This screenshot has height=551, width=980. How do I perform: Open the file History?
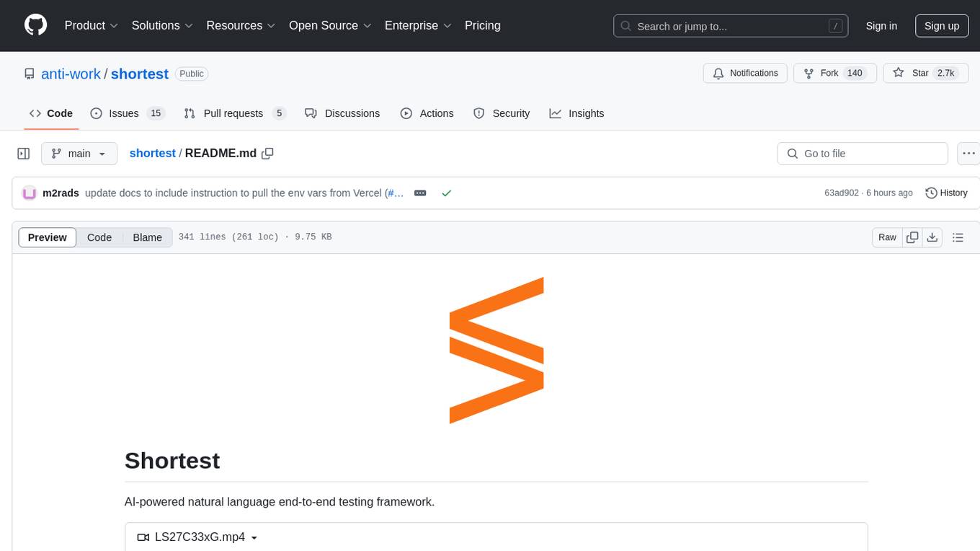click(946, 193)
